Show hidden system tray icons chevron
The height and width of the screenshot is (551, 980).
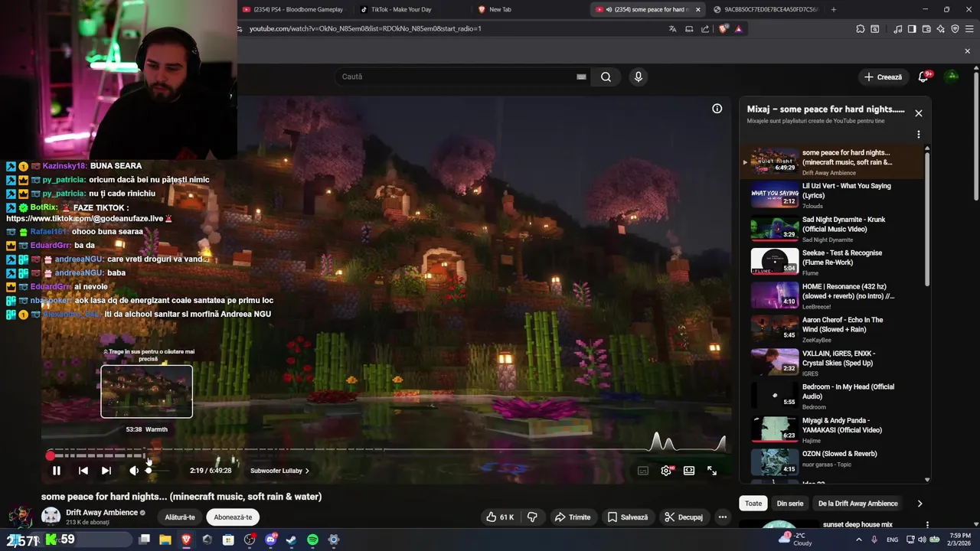click(x=858, y=540)
